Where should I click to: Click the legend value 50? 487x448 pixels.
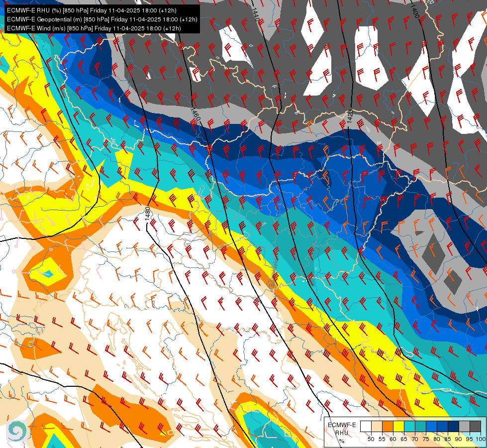click(371, 439)
